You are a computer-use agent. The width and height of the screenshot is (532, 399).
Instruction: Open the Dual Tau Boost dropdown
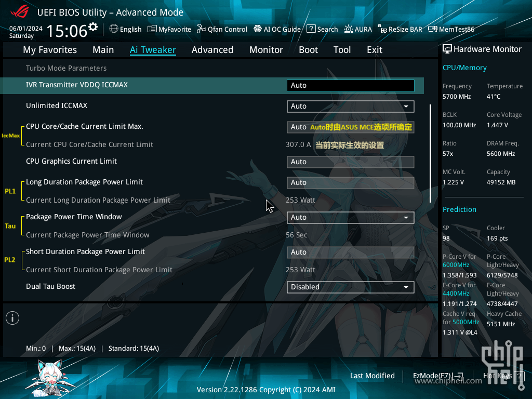tap(351, 287)
